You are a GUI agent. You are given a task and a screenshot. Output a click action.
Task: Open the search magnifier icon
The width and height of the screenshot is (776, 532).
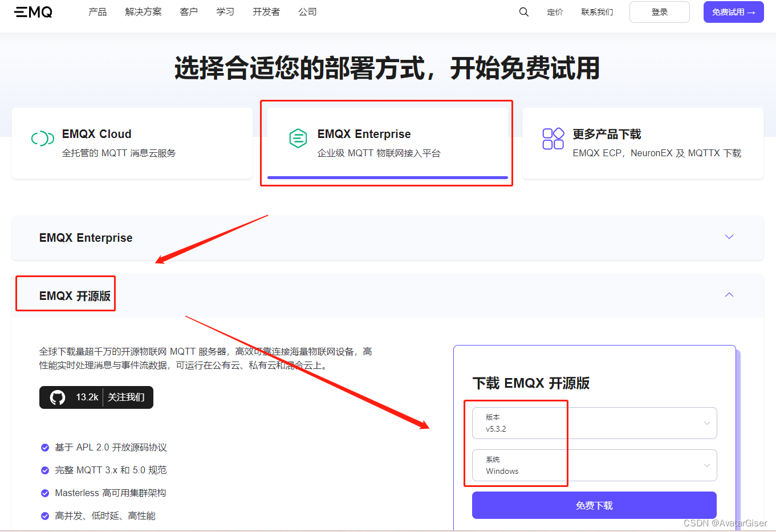click(523, 12)
